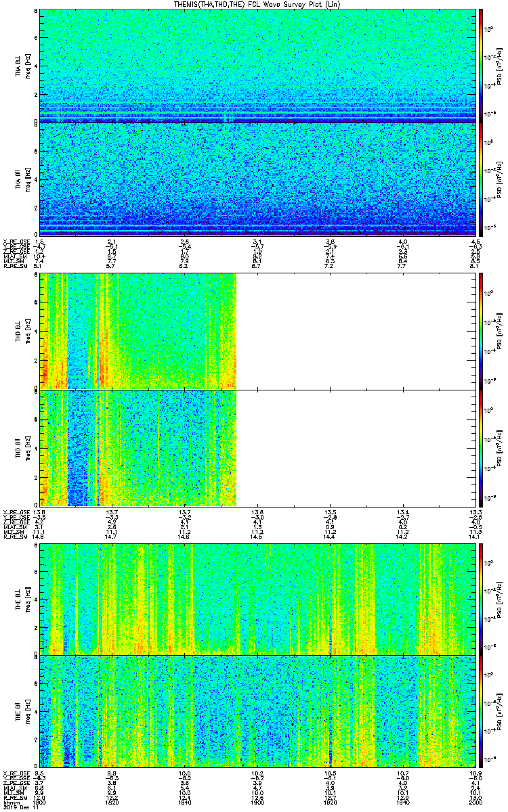Select the THA B-perpendicular spectrogram panel

pos(258,66)
